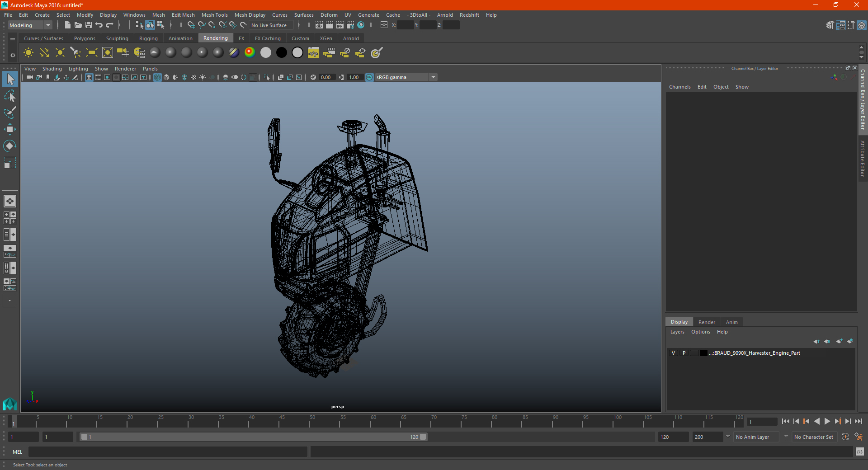868x470 pixels.
Task: Create an area light from shelf
Action: [92, 53]
